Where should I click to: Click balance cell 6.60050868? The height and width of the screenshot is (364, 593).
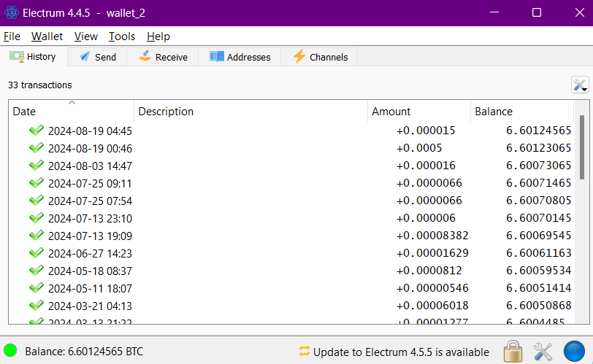538,305
